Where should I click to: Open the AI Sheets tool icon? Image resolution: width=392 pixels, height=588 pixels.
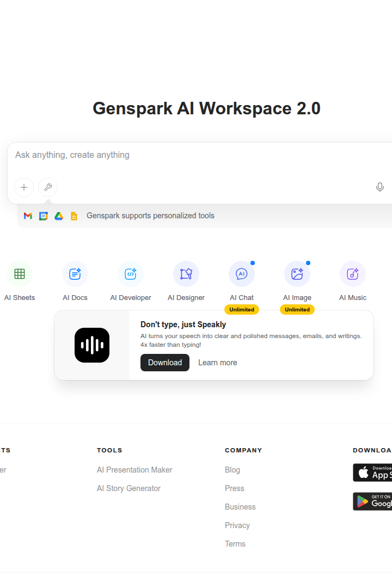(x=20, y=274)
